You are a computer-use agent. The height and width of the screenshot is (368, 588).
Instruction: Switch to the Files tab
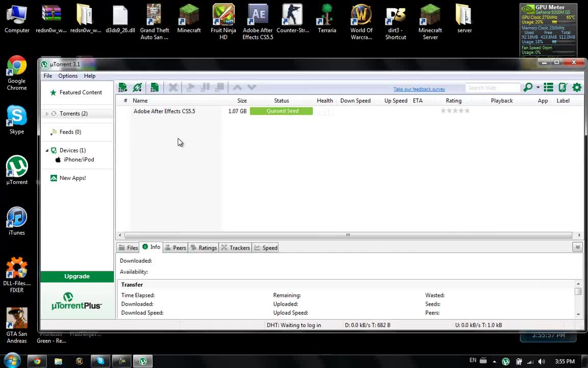pyautogui.click(x=128, y=248)
